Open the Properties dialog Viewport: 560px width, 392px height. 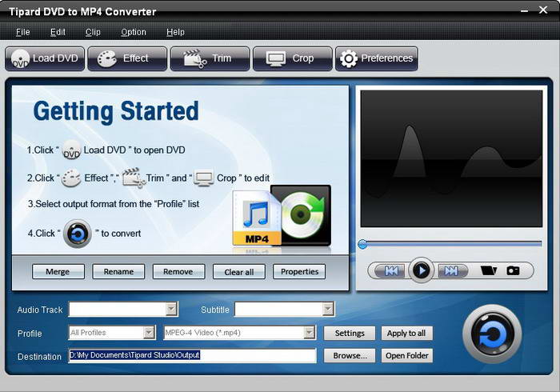click(x=299, y=272)
